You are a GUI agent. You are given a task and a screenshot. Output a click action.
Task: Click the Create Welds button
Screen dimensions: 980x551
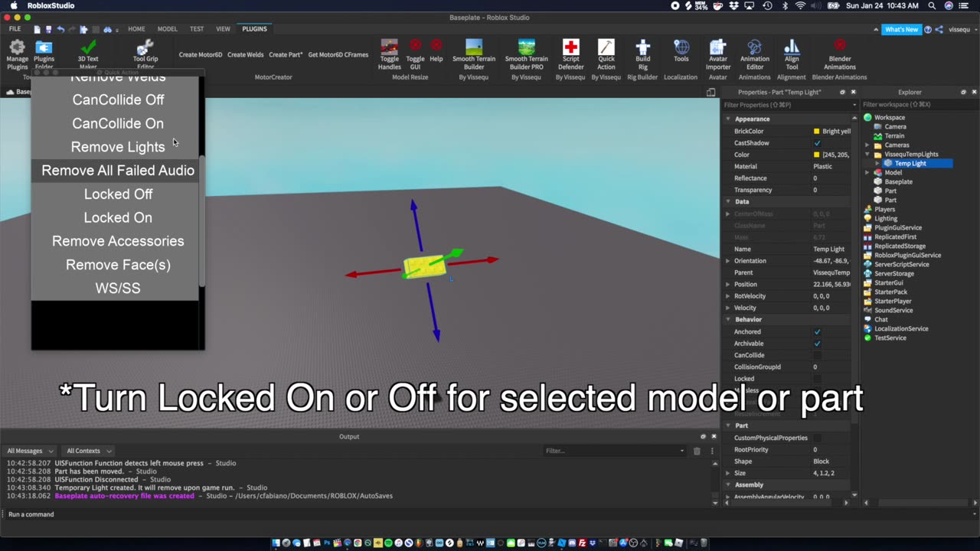pos(245,55)
